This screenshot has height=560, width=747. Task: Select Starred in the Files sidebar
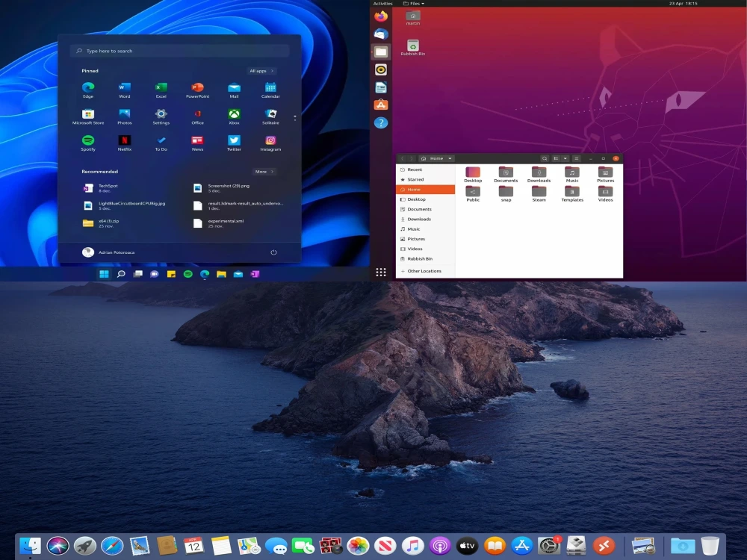[x=426, y=179]
